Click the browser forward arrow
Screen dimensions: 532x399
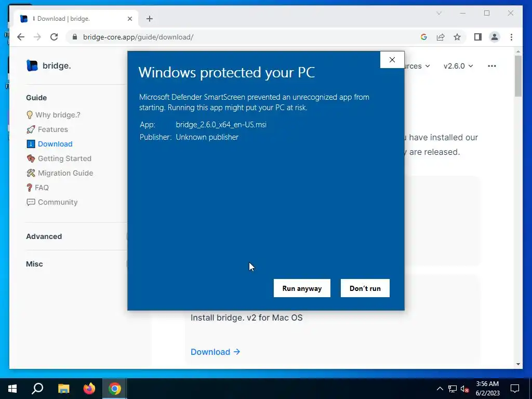37,37
